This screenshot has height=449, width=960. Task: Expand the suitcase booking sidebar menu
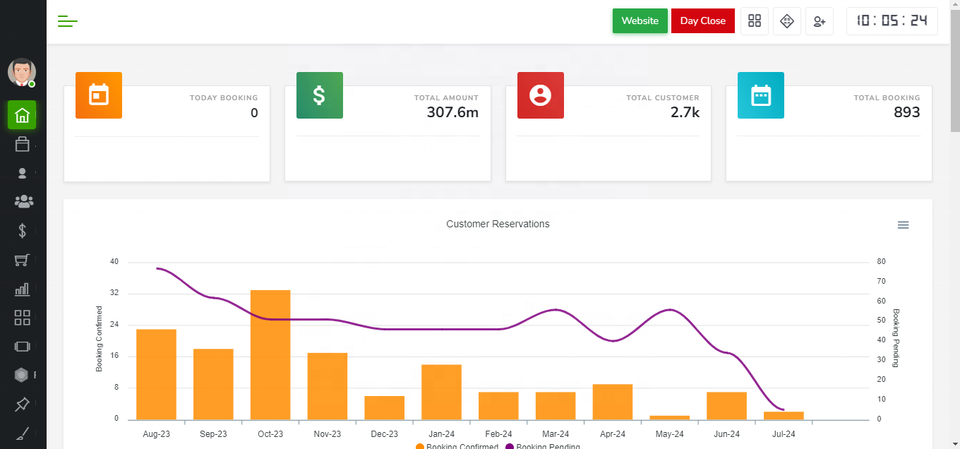tap(22, 145)
